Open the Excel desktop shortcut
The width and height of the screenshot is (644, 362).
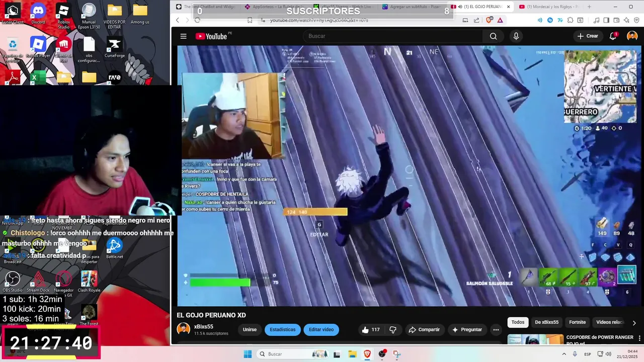click(x=38, y=77)
